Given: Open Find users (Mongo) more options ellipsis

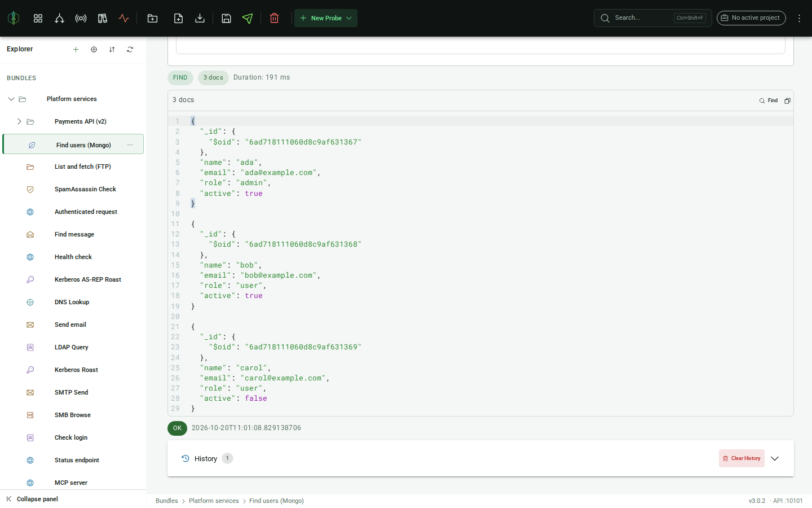Looking at the screenshot, I should tap(130, 145).
